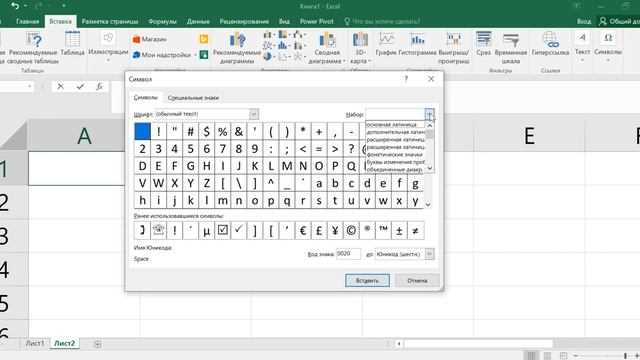Select the ≠ recently used symbol

tap(416, 231)
